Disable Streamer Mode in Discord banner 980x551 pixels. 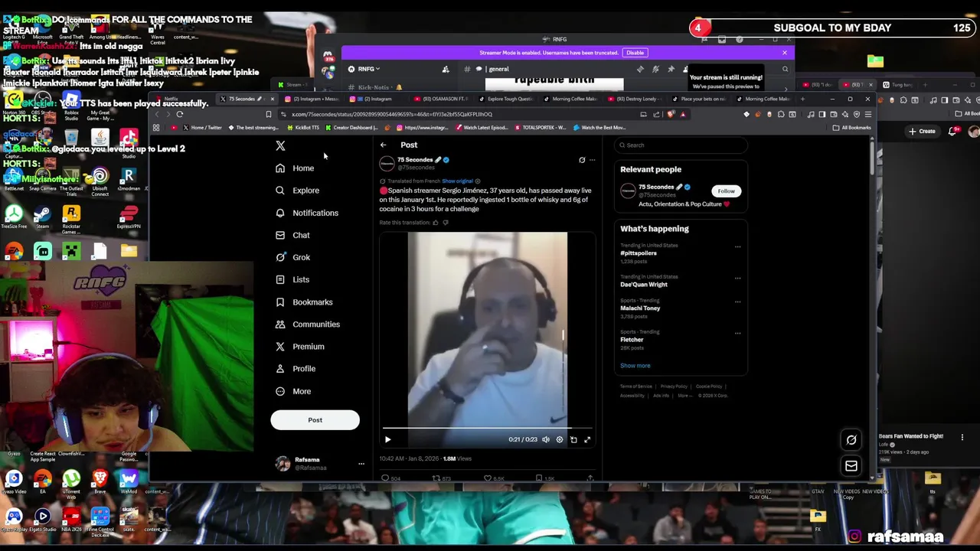(635, 53)
